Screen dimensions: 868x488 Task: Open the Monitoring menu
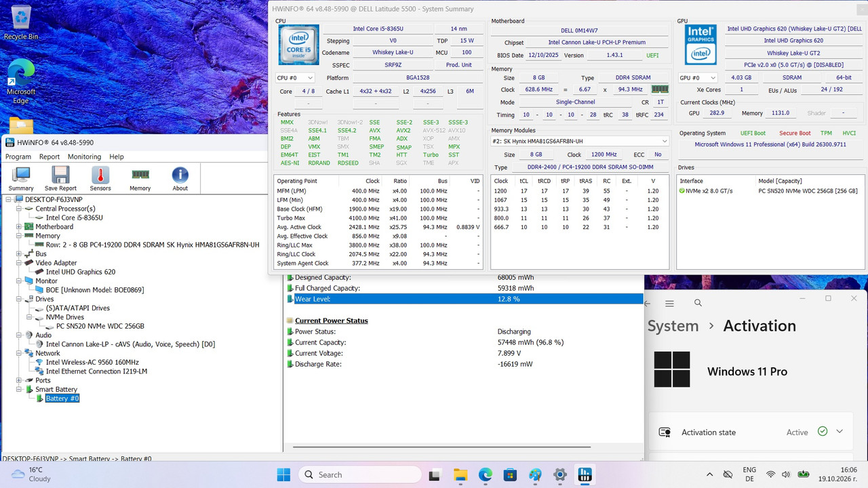point(84,157)
